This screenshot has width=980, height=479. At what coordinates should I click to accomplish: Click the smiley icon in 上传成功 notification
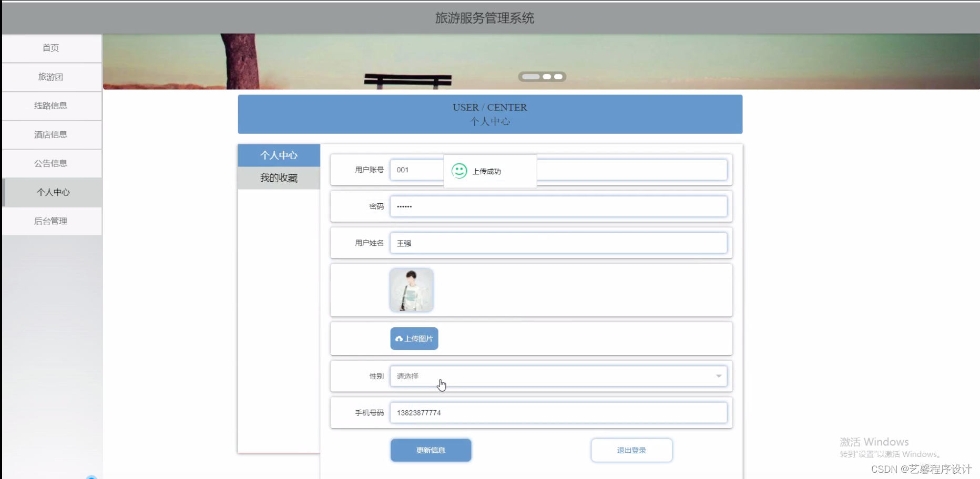click(458, 170)
